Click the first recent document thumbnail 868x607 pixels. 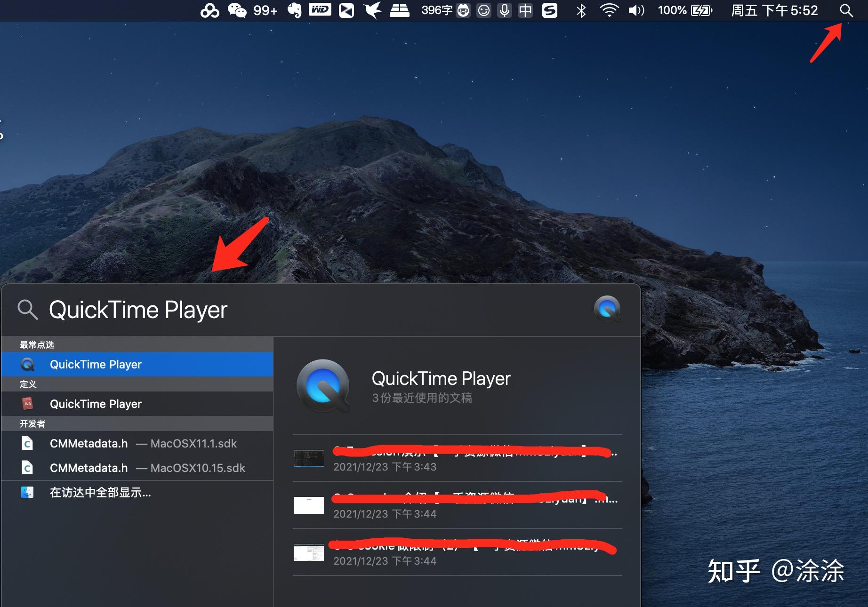309,458
